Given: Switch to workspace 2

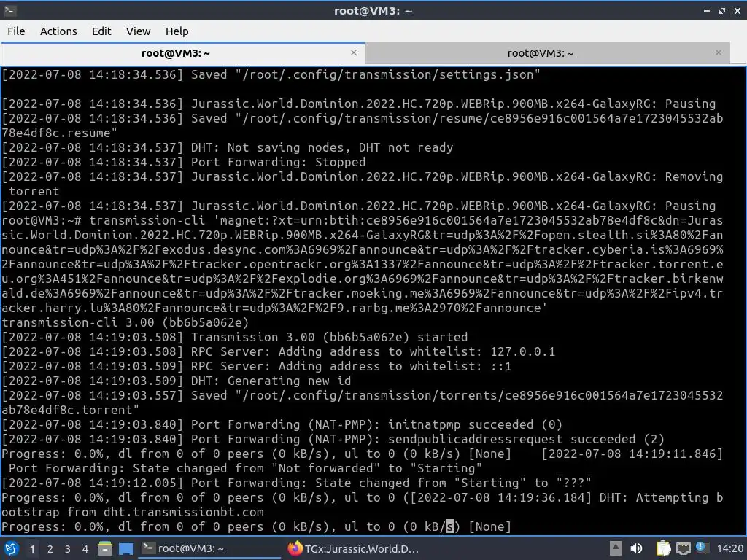Looking at the screenshot, I should click(x=50, y=549).
